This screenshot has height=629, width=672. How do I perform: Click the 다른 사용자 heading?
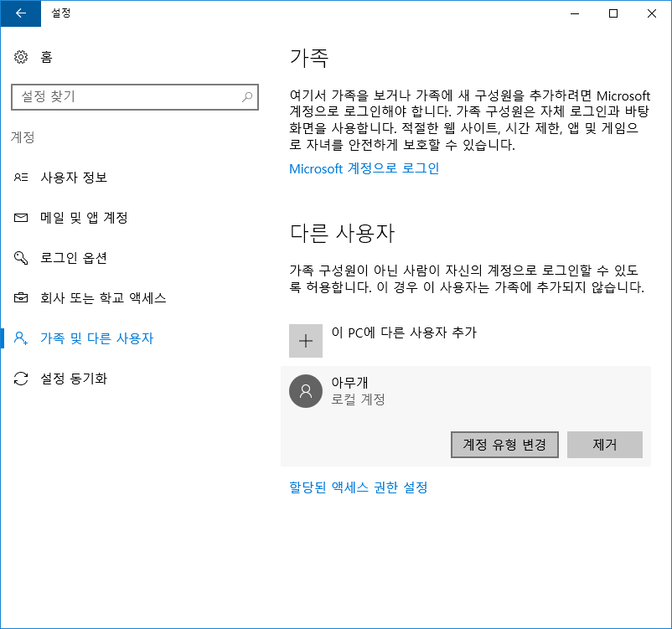342,234
